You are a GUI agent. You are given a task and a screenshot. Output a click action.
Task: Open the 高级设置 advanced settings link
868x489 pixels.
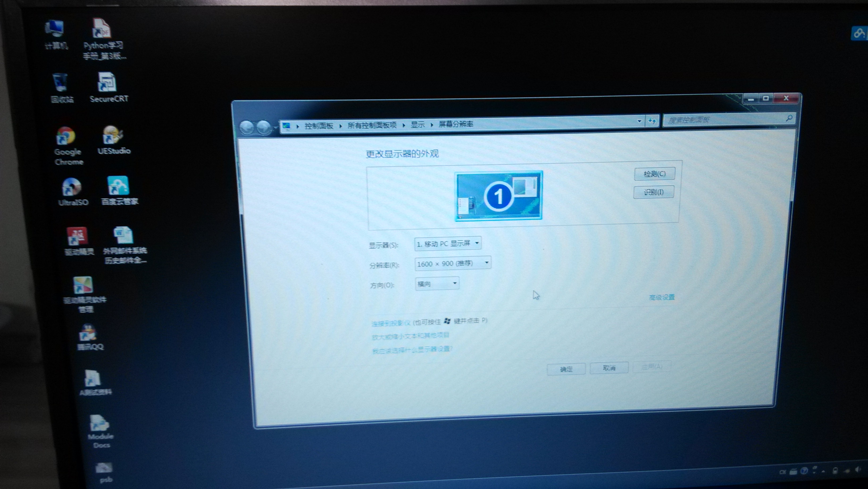pyautogui.click(x=661, y=297)
